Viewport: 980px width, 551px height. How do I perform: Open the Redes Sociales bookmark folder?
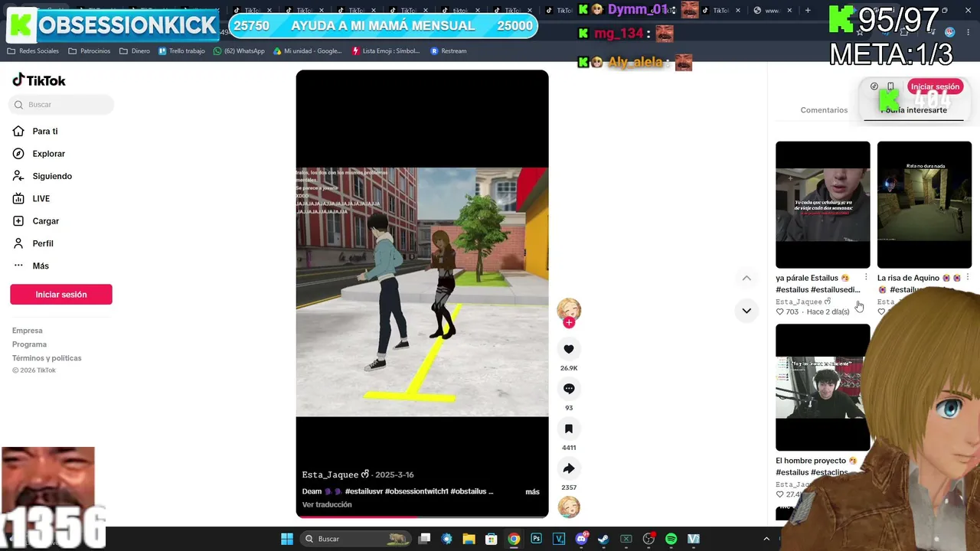34,51
